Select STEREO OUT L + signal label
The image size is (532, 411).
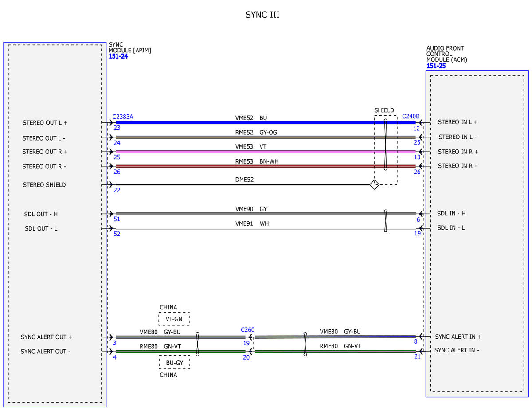point(45,122)
